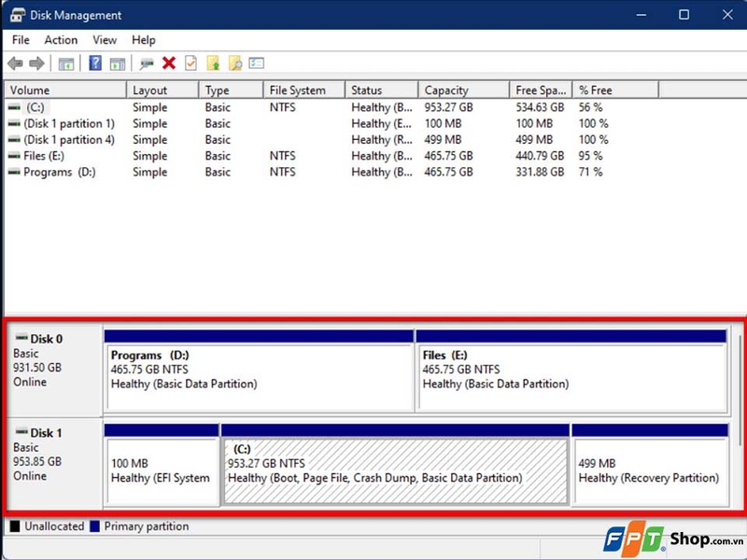Click the settings list view toolbar icon
The image size is (747, 560).
point(256,63)
